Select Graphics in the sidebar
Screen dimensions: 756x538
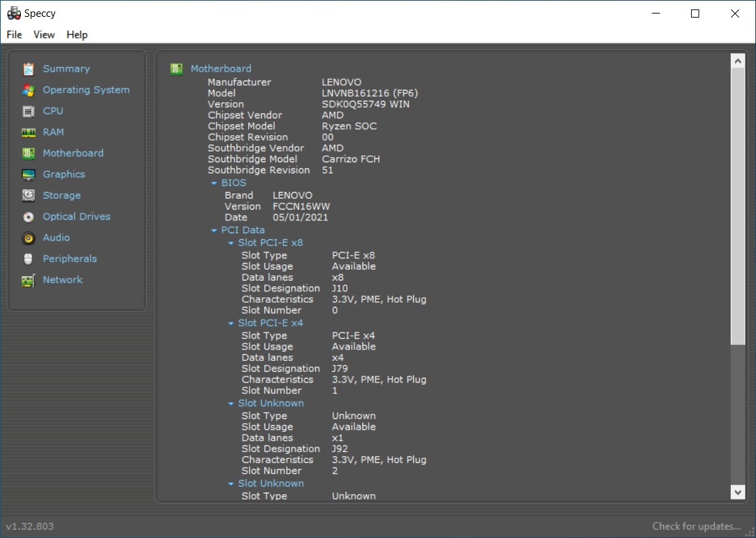(x=64, y=174)
